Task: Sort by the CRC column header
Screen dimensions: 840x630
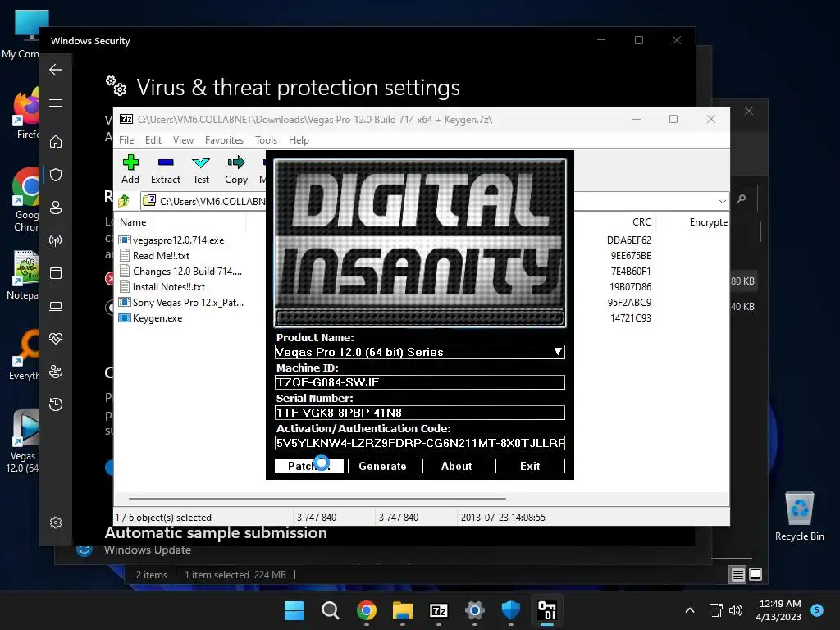Action: 641,221
